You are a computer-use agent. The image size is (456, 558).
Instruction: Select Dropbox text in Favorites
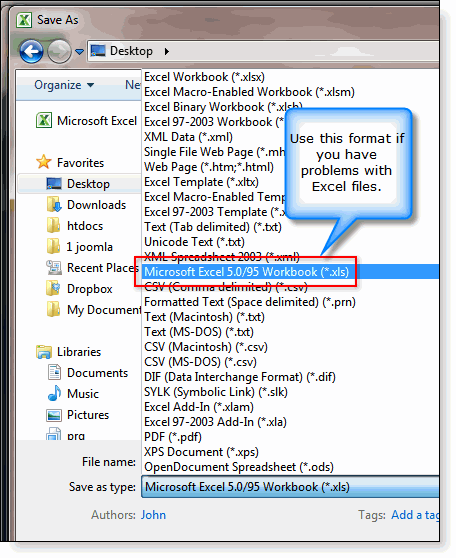90,289
